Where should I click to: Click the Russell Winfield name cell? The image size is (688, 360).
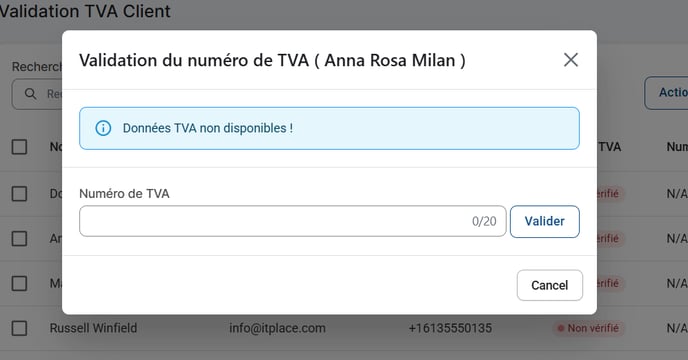93,328
